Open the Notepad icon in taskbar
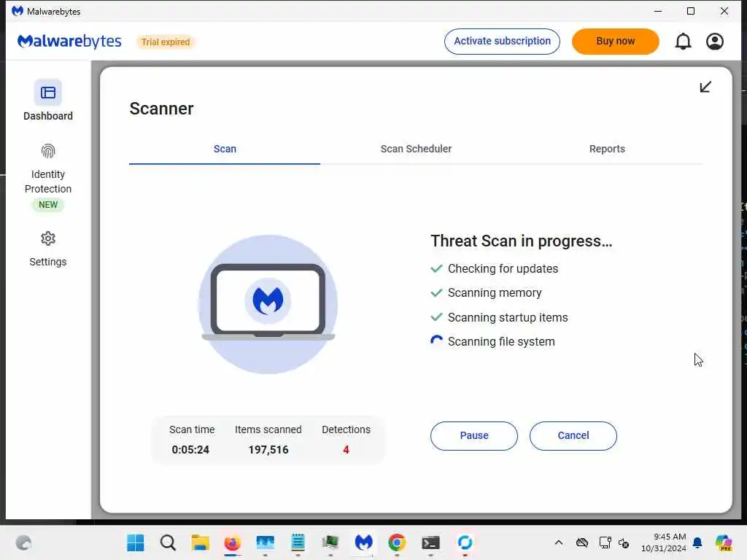 click(x=298, y=542)
